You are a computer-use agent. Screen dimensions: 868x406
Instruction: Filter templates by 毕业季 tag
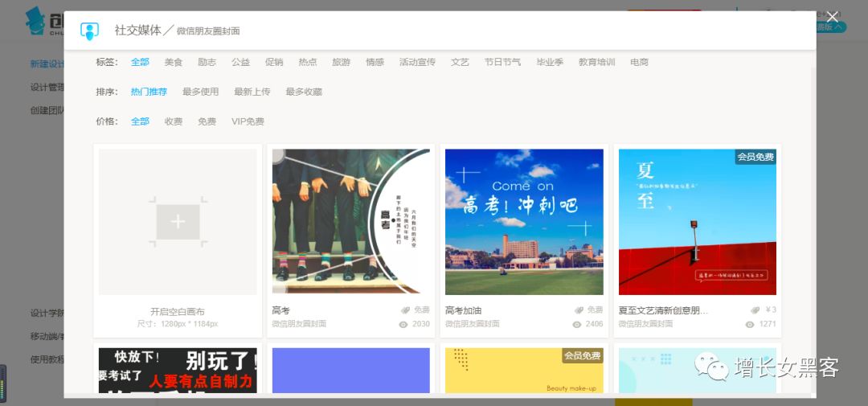point(550,62)
